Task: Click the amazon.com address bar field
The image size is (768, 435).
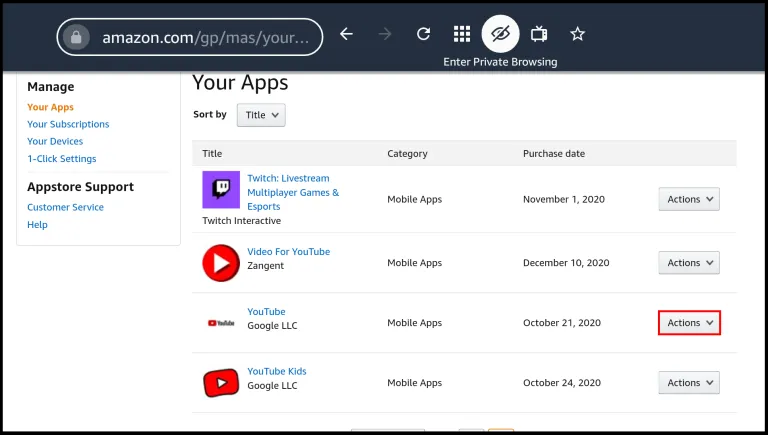Action: tap(190, 37)
